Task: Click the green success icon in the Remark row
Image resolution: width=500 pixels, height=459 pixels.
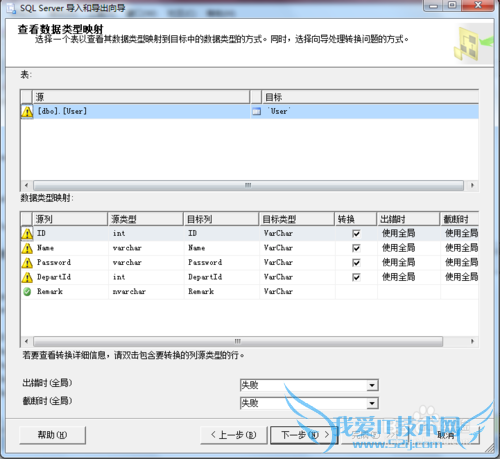Action: click(27, 292)
